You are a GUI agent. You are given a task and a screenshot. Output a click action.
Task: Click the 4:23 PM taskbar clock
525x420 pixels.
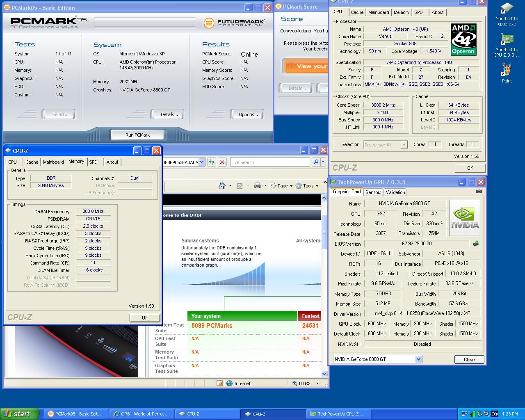click(x=509, y=414)
